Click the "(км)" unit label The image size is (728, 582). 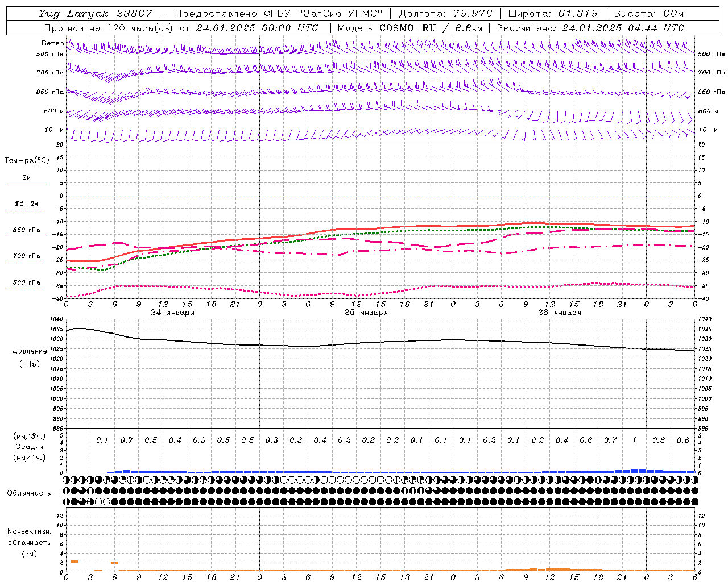29,554
